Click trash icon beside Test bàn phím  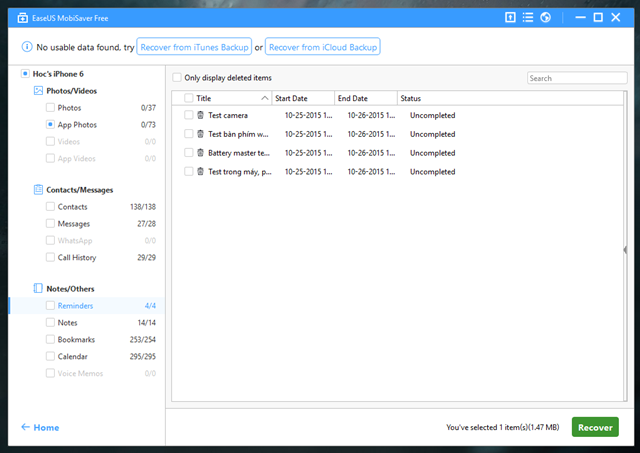tap(200, 134)
